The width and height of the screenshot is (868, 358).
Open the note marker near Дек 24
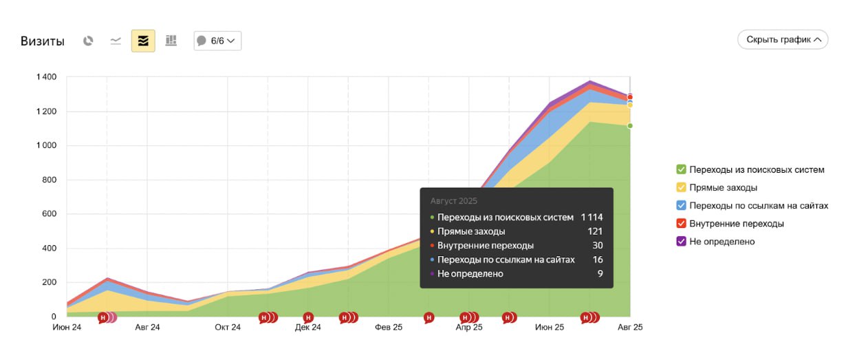308,317
